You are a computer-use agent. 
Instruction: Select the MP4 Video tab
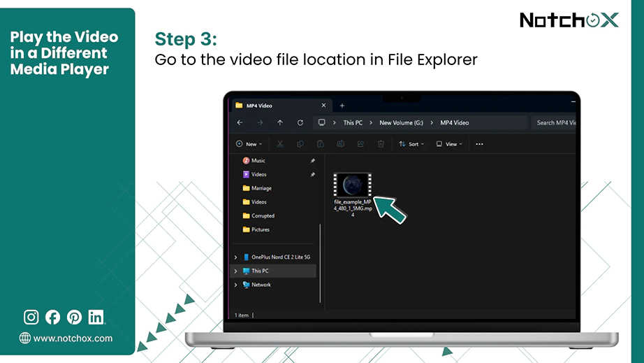(281, 106)
